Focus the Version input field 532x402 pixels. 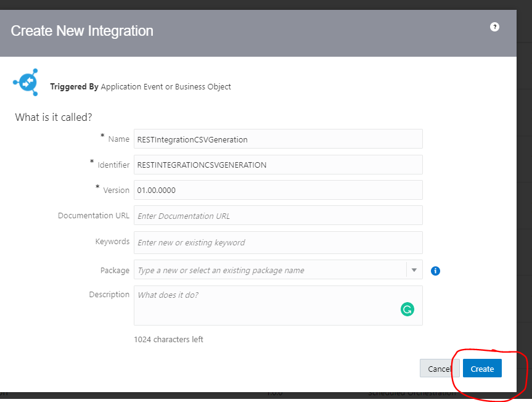click(278, 190)
